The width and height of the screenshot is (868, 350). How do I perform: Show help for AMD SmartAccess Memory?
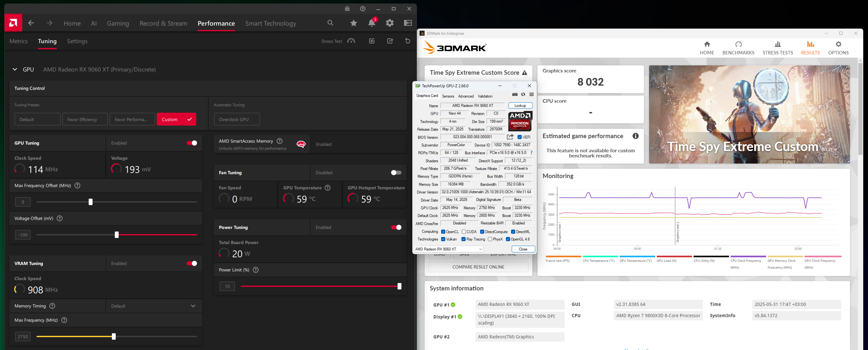pos(279,141)
